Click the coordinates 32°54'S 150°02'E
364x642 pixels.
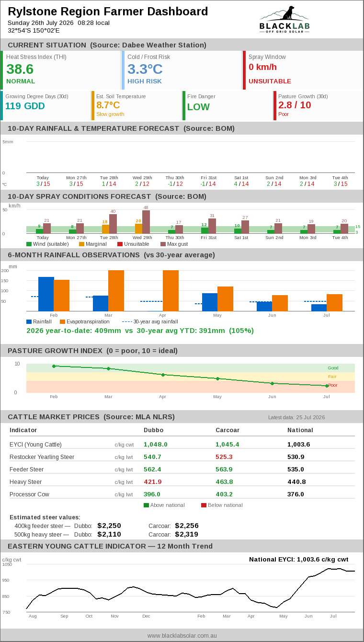[34, 31]
